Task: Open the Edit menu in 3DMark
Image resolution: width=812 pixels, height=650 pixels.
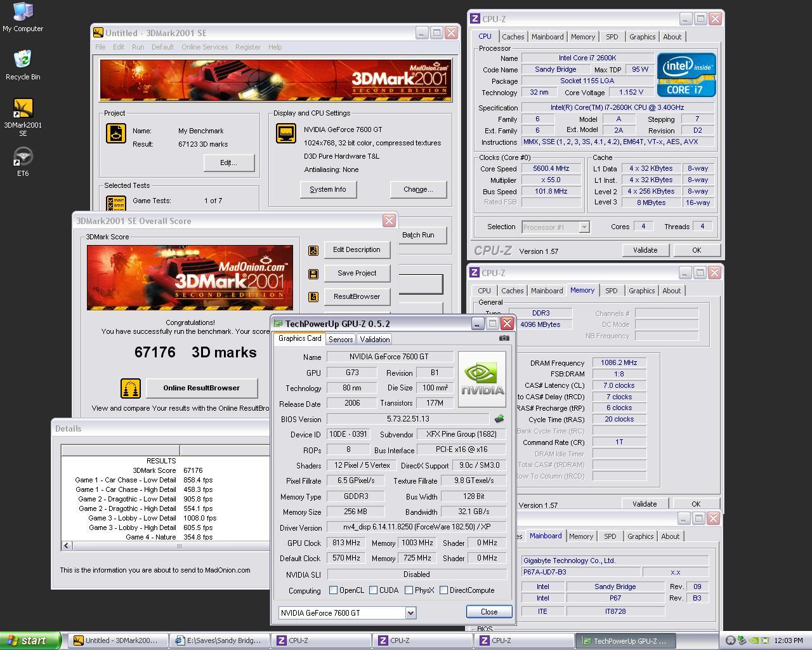Action: (x=119, y=47)
